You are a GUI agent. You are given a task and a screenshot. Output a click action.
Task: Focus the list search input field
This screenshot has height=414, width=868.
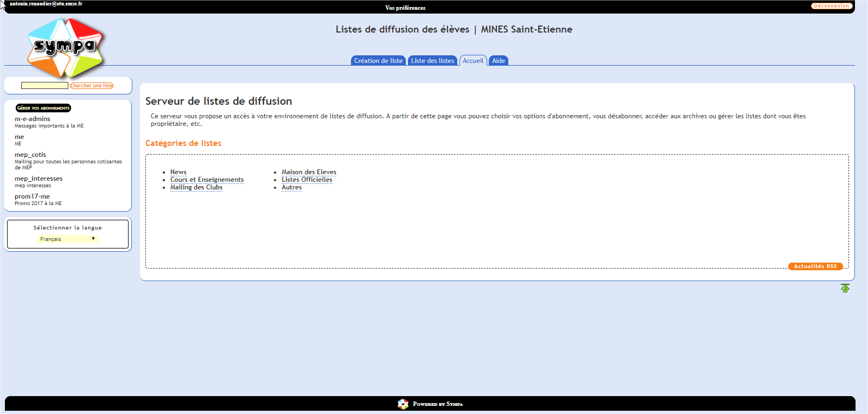tap(44, 86)
